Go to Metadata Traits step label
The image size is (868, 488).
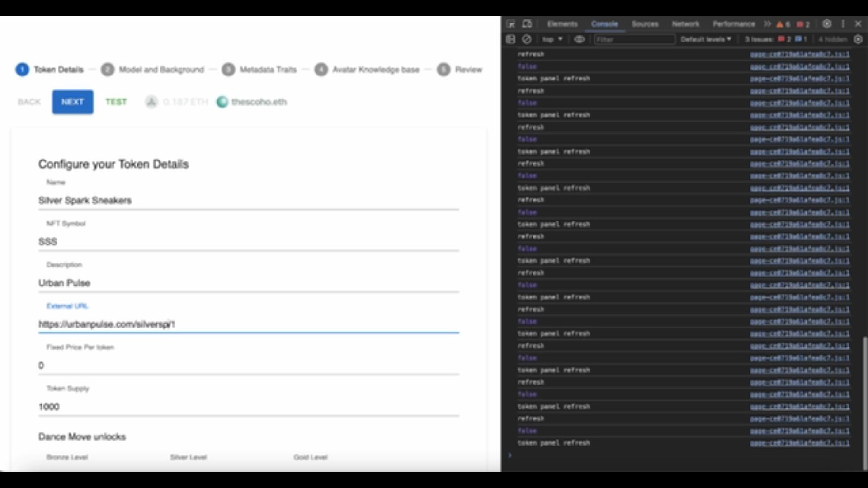click(x=268, y=70)
